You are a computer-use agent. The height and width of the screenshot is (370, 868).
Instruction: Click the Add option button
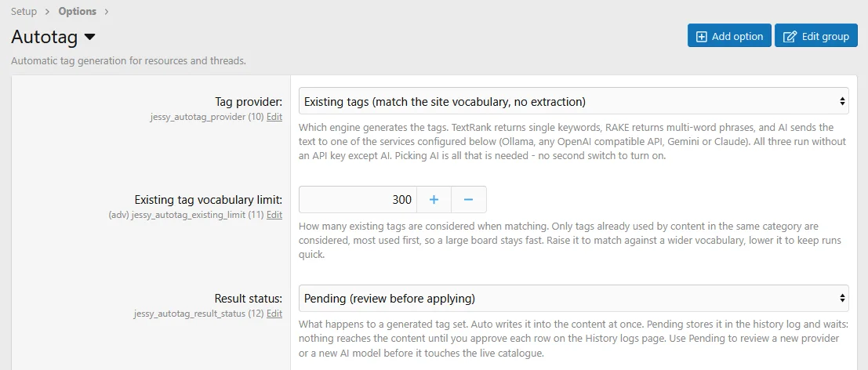(729, 37)
